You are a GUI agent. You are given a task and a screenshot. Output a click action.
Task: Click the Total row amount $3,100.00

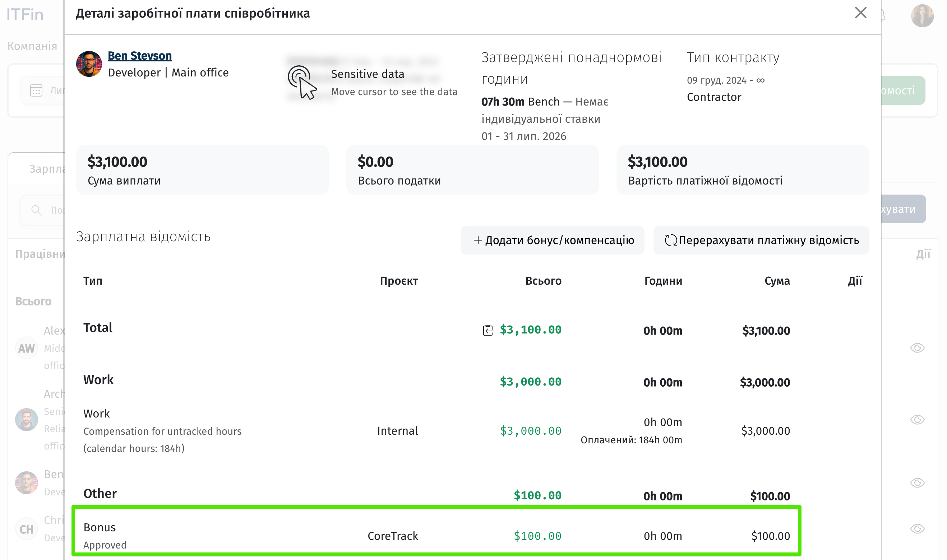[531, 330]
